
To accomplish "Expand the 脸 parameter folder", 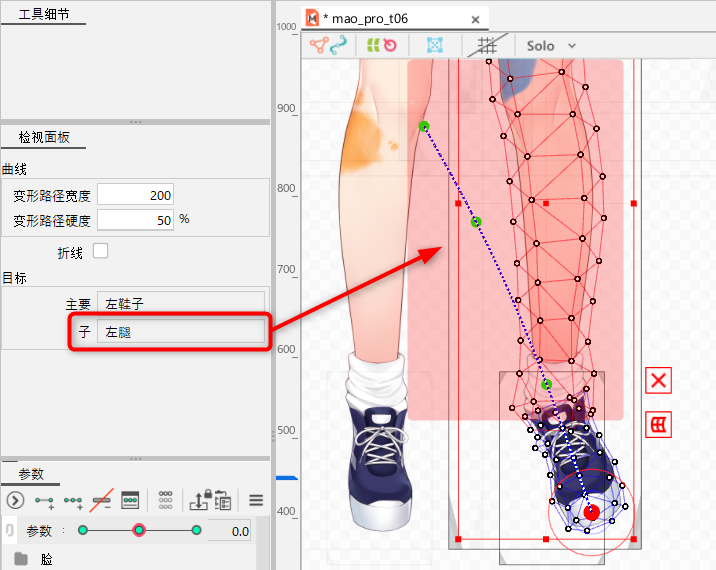I will click(20, 559).
